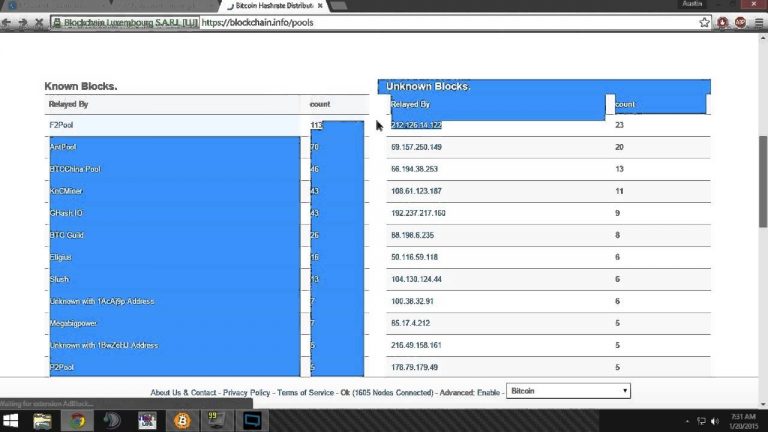Click GHash.IO pool entry
Viewport: 768px width, 432px height.
click(x=66, y=213)
